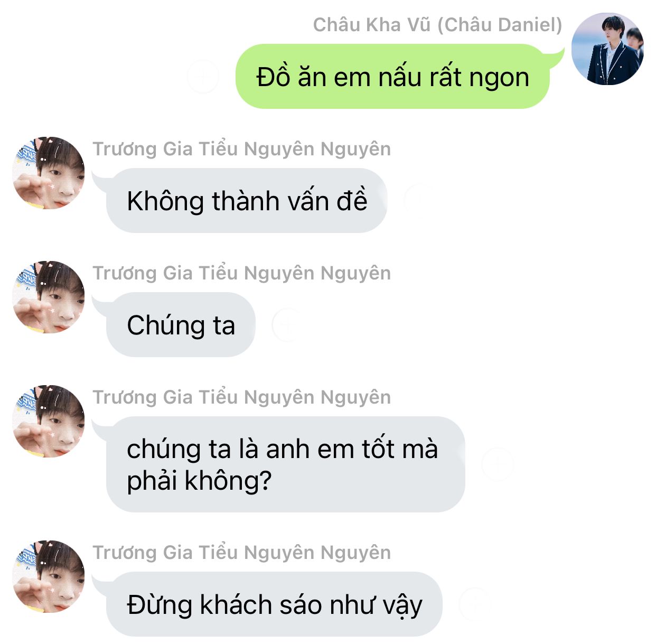Viewport: 656px width, 644px height.
Task: Open Châu Kha Vũ's profile avatar
Action: tap(607, 49)
